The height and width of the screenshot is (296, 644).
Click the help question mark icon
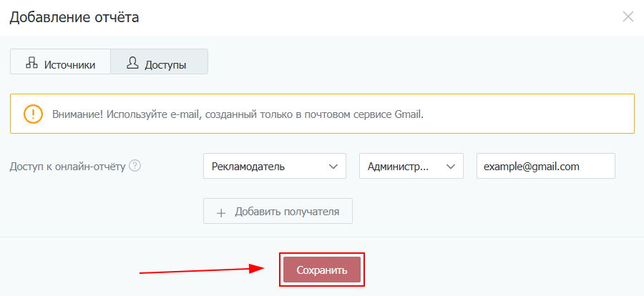click(x=135, y=166)
